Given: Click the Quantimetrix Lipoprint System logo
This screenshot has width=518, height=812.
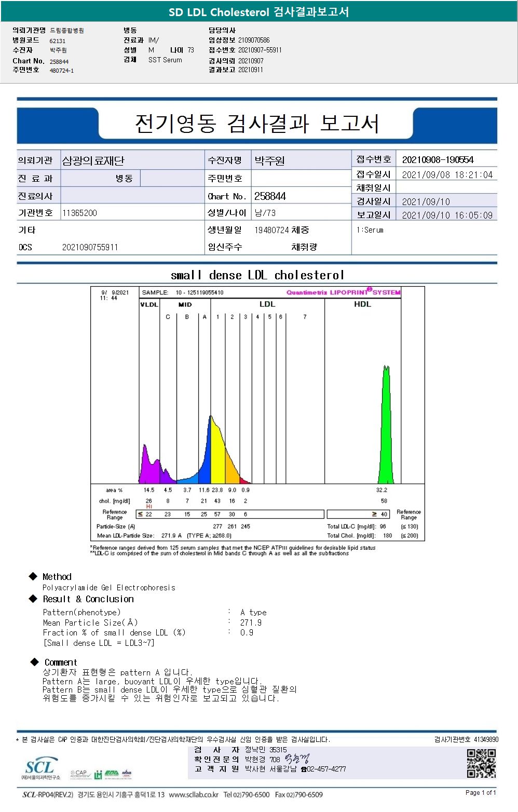Looking at the screenshot, I should pos(343,292).
